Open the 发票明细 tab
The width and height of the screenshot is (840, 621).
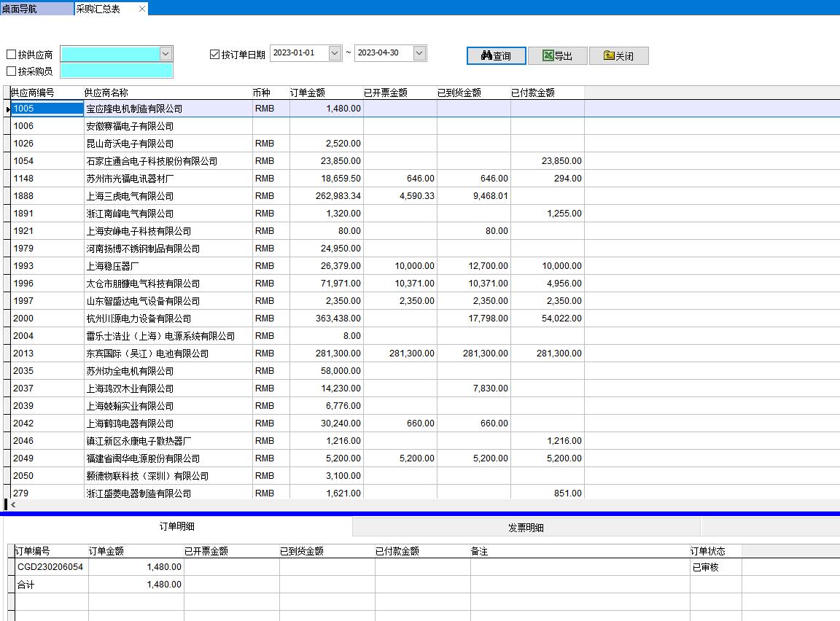pos(526,528)
